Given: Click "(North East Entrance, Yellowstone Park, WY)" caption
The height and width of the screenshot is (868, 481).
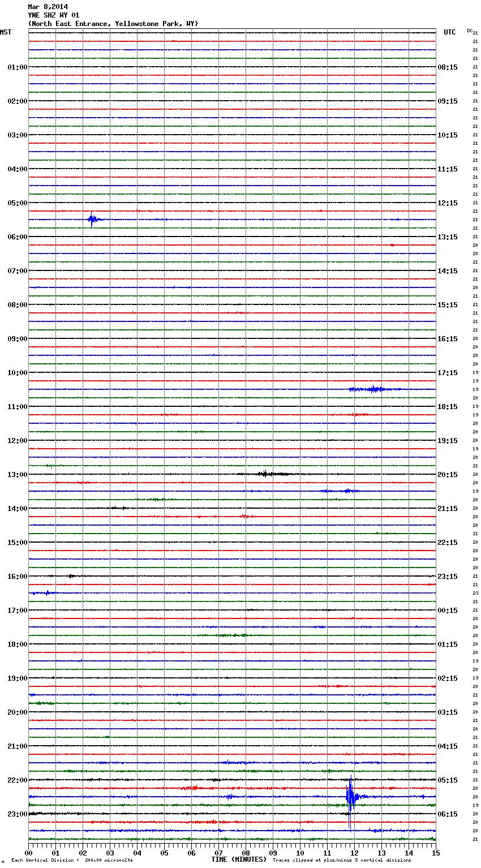Looking at the screenshot, I should coord(113,24).
